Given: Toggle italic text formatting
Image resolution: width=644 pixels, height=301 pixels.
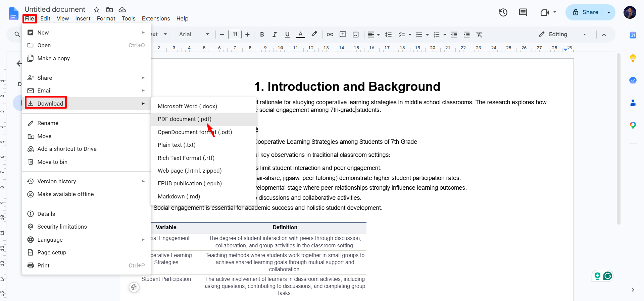Looking at the screenshot, I should point(275,35).
